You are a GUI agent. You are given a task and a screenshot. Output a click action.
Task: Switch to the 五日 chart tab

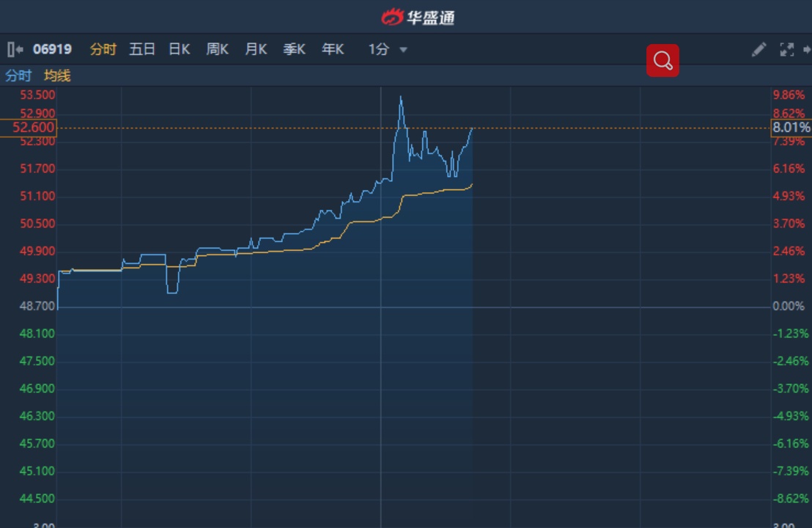tap(142, 49)
